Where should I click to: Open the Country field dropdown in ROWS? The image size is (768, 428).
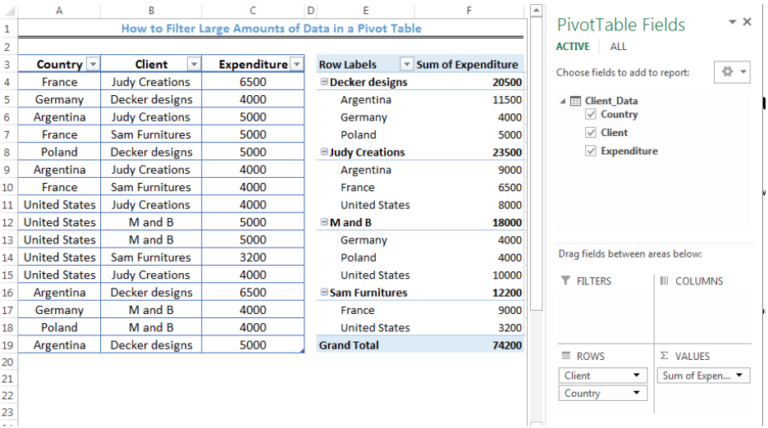coord(636,393)
